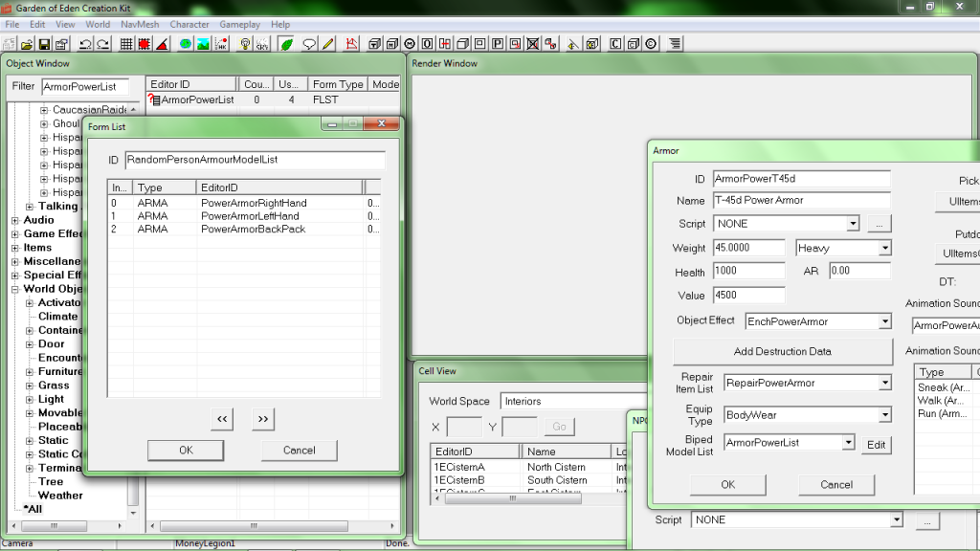The height and width of the screenshot is (551, 980).
Task: Click the << button in Form List
Action: [222, 419]
